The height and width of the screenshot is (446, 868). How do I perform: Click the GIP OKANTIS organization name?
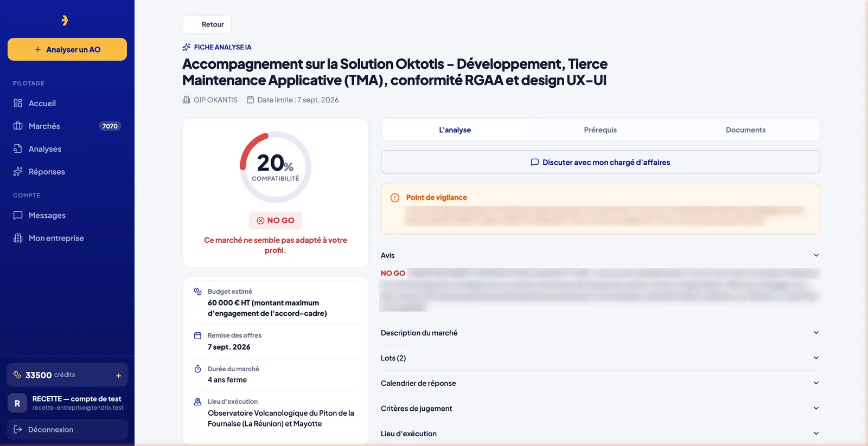point(215,100)
